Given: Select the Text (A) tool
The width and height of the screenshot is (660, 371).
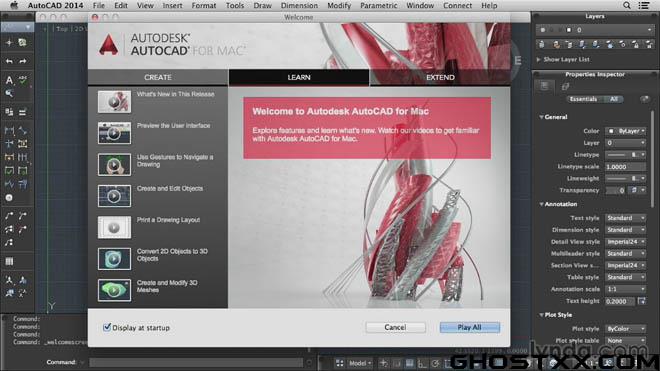Looking at the screenshot, I should (9, 80).
